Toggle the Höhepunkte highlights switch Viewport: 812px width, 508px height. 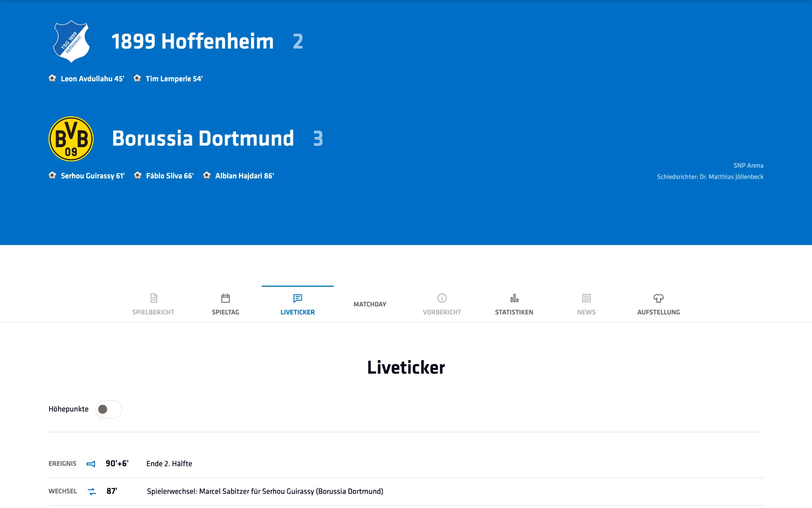(109, 409)
